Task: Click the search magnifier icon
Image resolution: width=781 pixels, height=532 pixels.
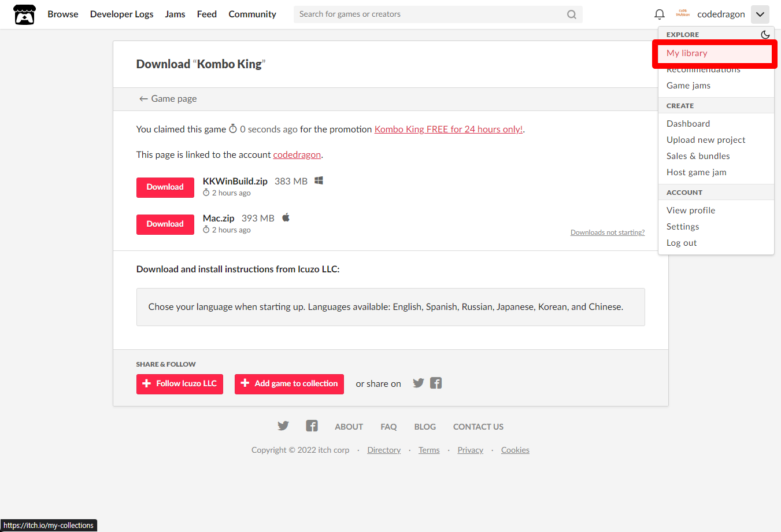Action: (x=571, y=14)
